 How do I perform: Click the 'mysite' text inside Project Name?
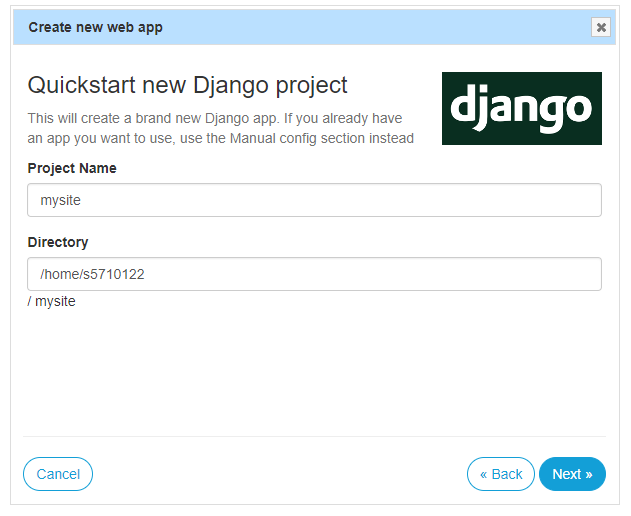[x=60, y=200]
